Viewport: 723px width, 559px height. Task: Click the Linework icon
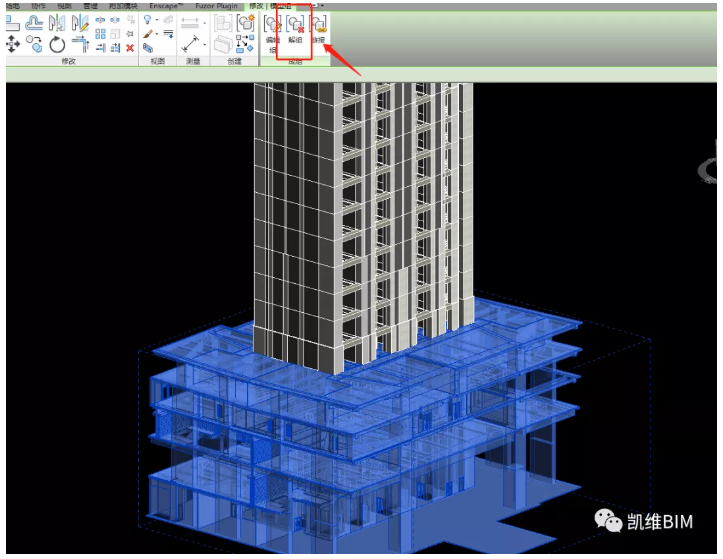(168, 34)
